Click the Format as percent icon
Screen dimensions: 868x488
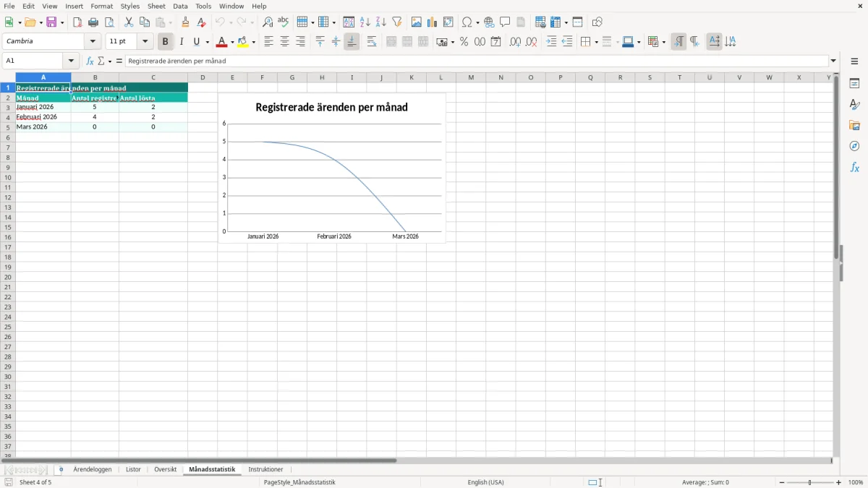tap(464, 42)
